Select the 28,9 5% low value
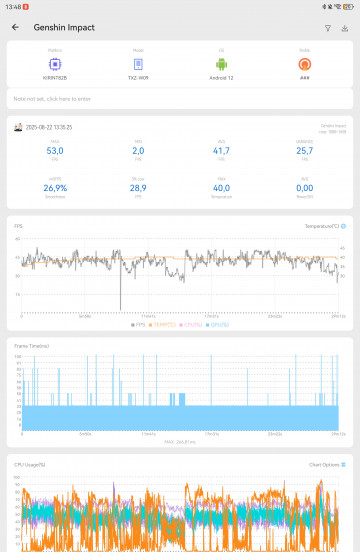360x552 pixels. click(x=138, y=188)
